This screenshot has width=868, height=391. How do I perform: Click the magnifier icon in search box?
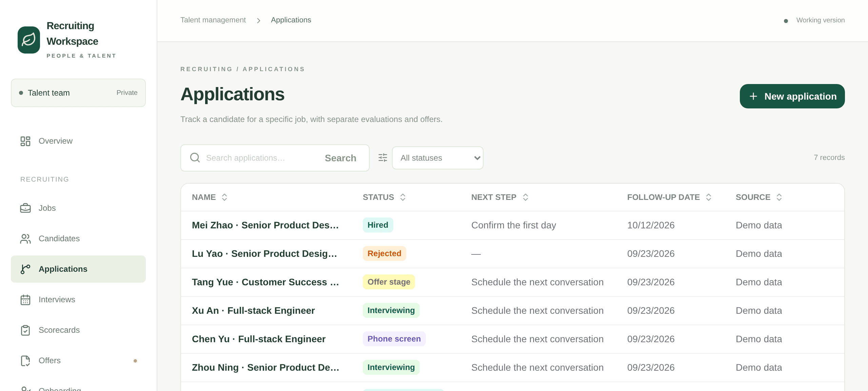point(195,158)
